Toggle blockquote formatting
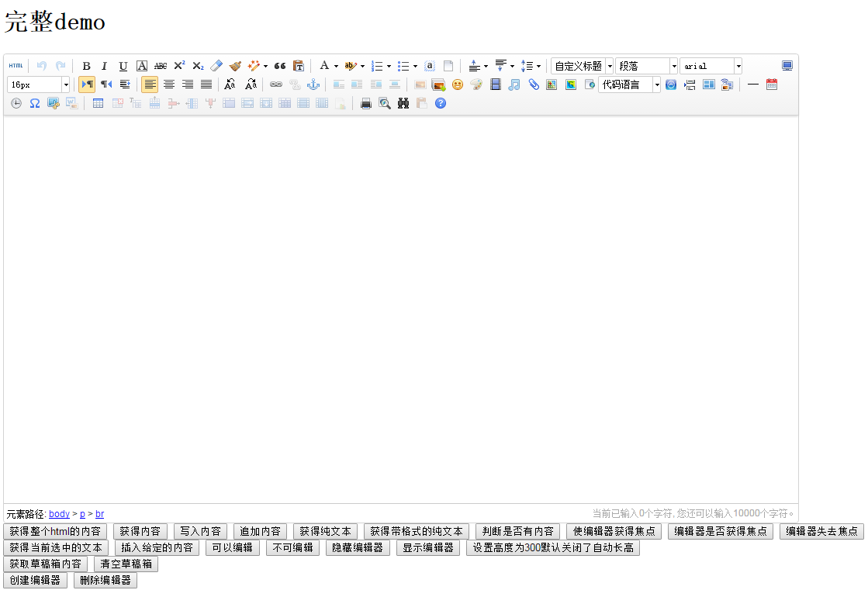The width and height of the screenshot is (868, 590). tap(280, 66)
